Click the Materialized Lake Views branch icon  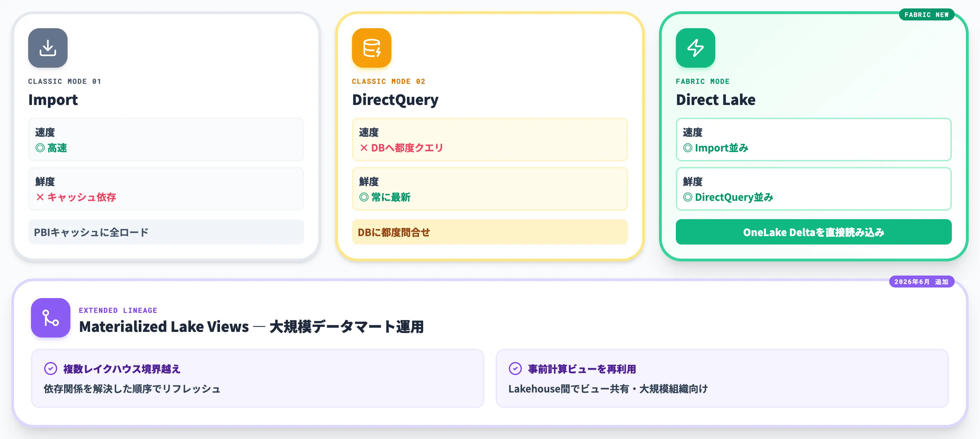click(51, 317)
